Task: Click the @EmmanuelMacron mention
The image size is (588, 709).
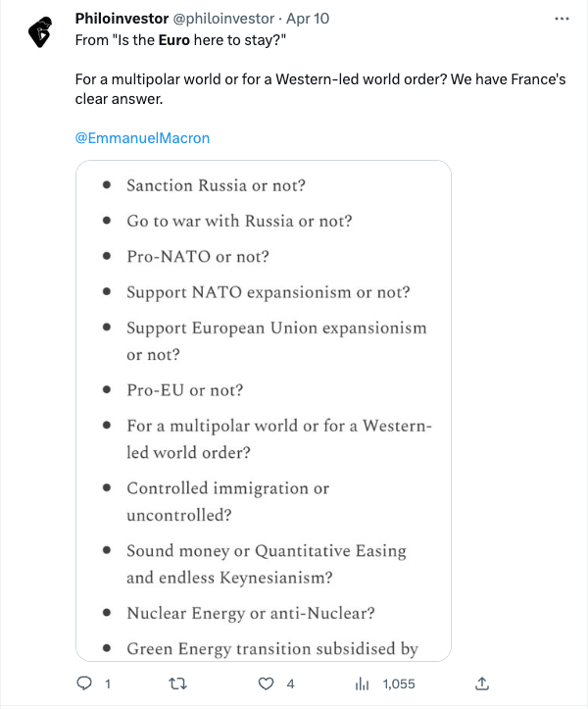Action: [x=142, y=138]
